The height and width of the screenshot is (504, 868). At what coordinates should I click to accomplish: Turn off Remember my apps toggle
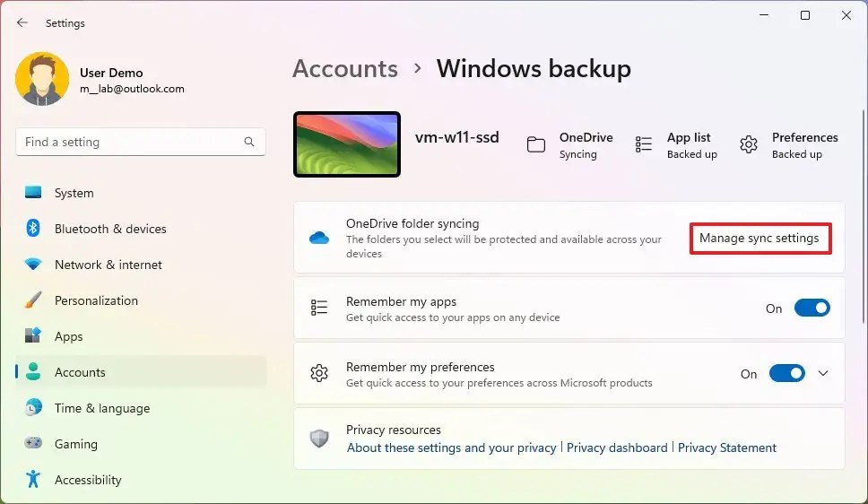(812, 308)
